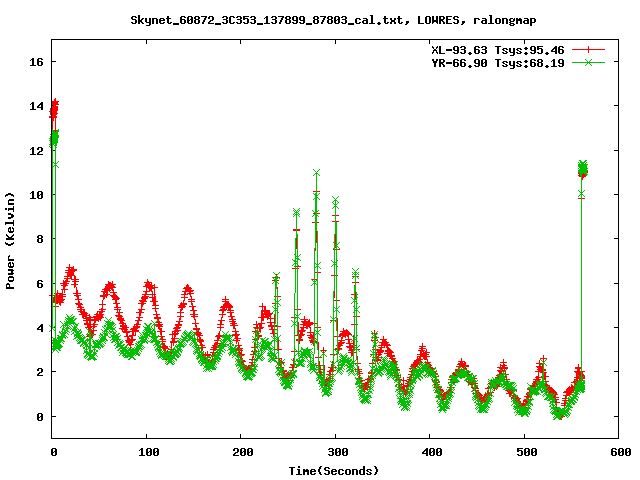Click x-axis tick label 100
640x480 pixels.
click(x=148, y=452)
